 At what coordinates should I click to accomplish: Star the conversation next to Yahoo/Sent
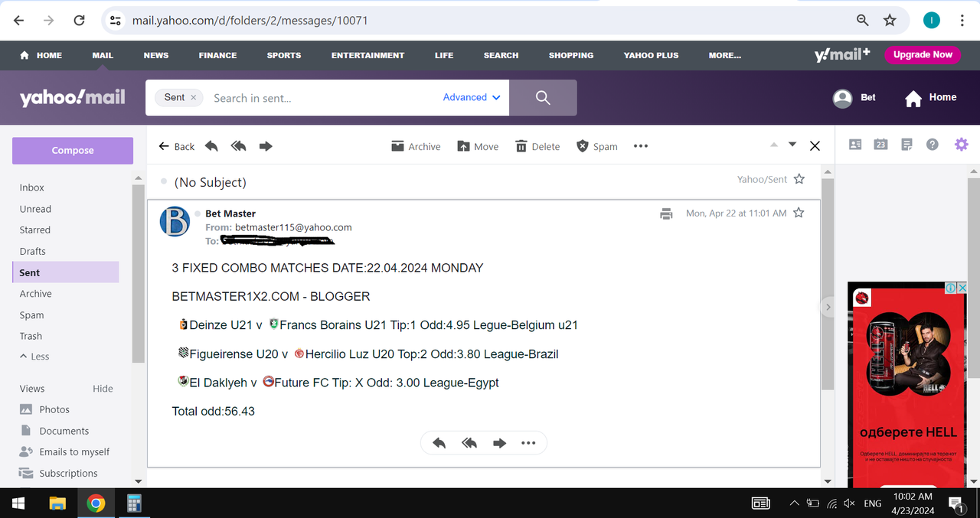point(799,179)
